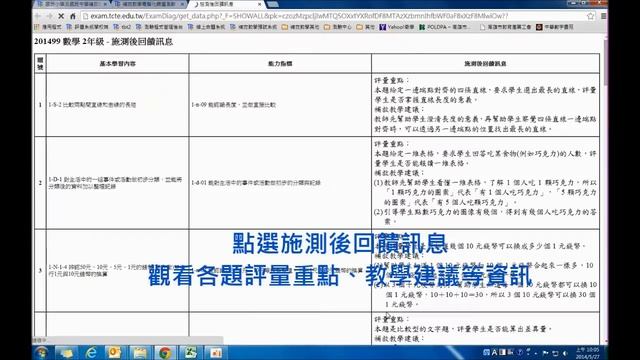The height and width of the screenshot is (360, 640).
Task: Click the taskbar clock showing 10:05
Action: point(588,353)
